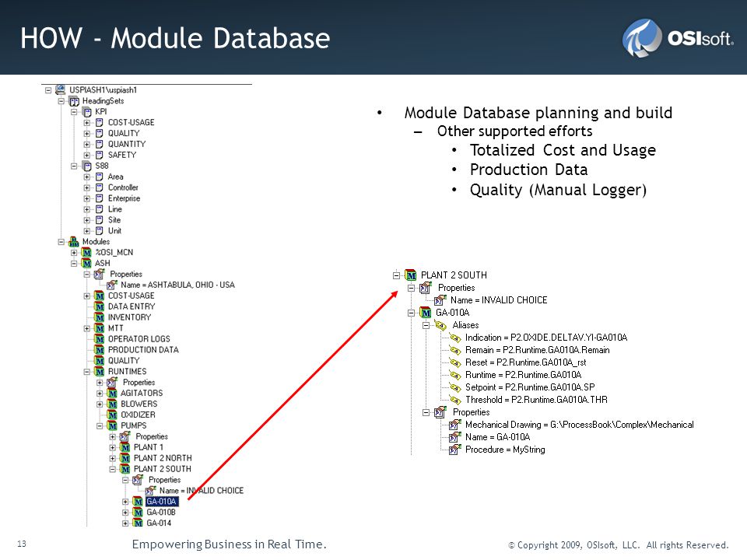Select the QUANTITY heading
The width and height of the screenshot is (747, 560).
tap(127, 145)
